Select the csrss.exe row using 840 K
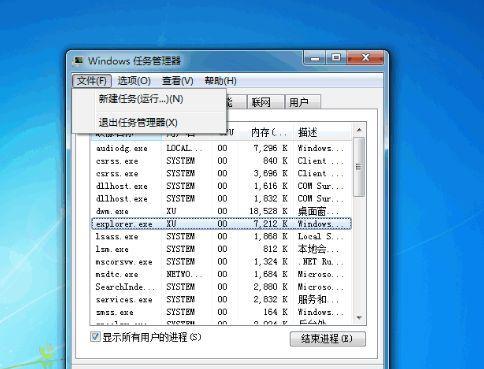The image size is (484, 369). [221, 161]
